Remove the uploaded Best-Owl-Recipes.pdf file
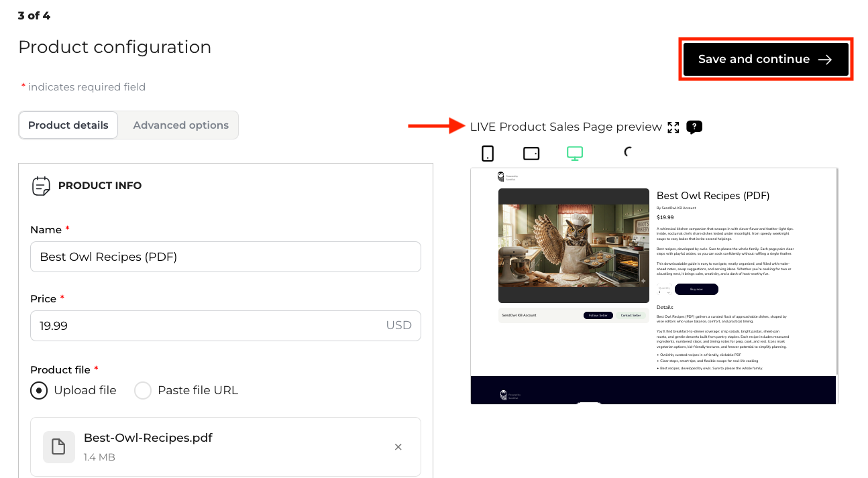The width and height of the screenshot is (868, 478). pos(398,447)
